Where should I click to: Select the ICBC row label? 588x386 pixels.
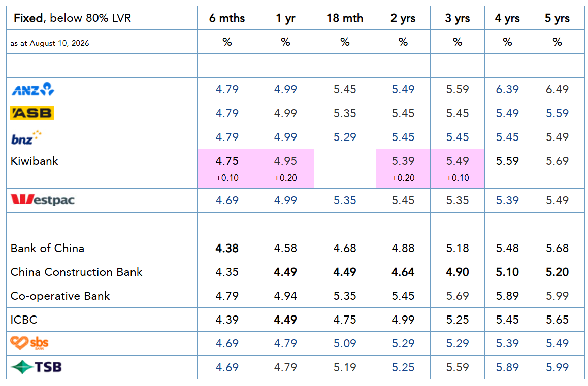coord(24,320)
